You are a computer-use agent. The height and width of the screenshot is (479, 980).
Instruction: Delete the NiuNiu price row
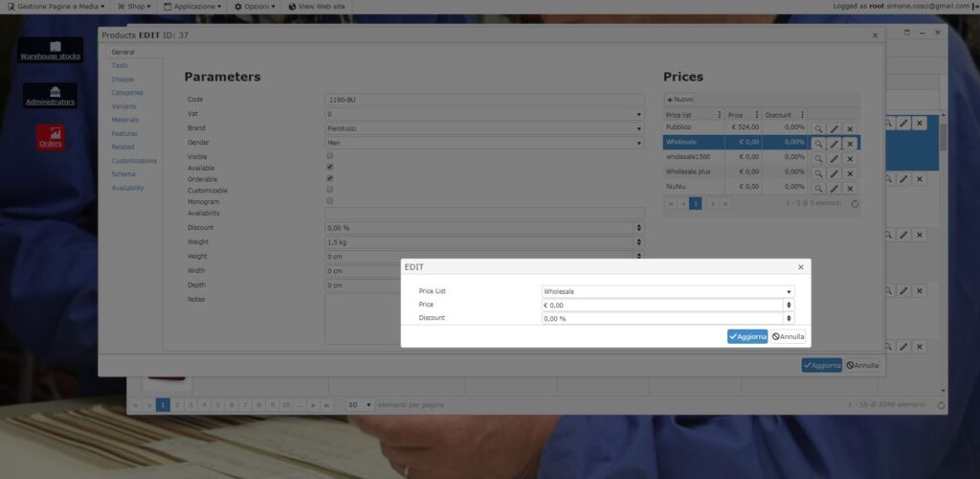pyautogui.click(x=849, y=188)
